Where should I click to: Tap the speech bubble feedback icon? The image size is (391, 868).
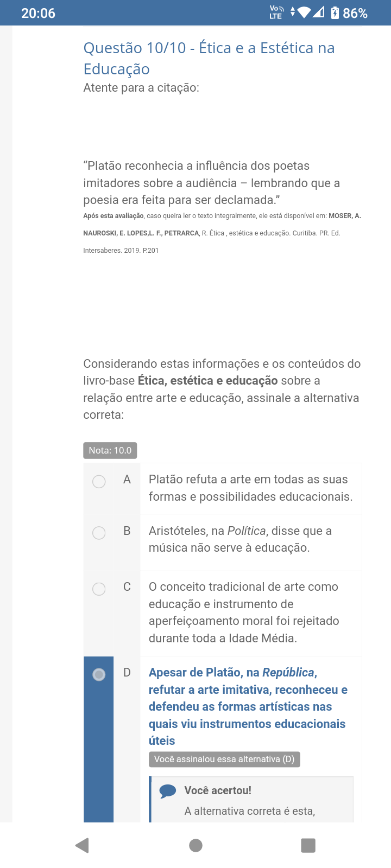tap(168, 791)
